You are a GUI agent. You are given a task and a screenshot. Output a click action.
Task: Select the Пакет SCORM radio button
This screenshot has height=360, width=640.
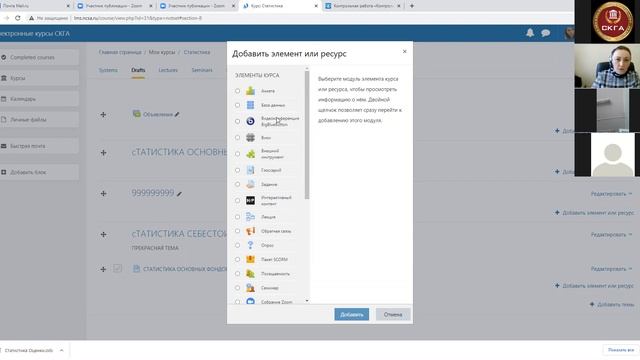pos(238,259)
